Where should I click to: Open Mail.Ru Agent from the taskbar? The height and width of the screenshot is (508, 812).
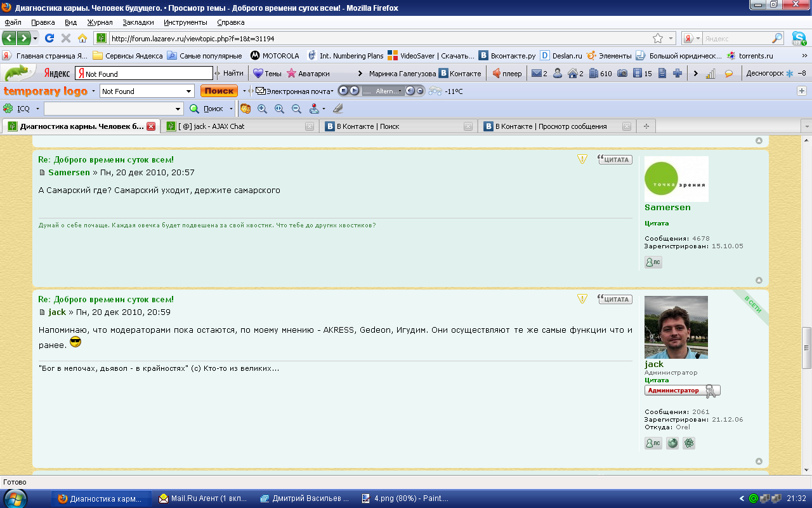click(204, 498)
